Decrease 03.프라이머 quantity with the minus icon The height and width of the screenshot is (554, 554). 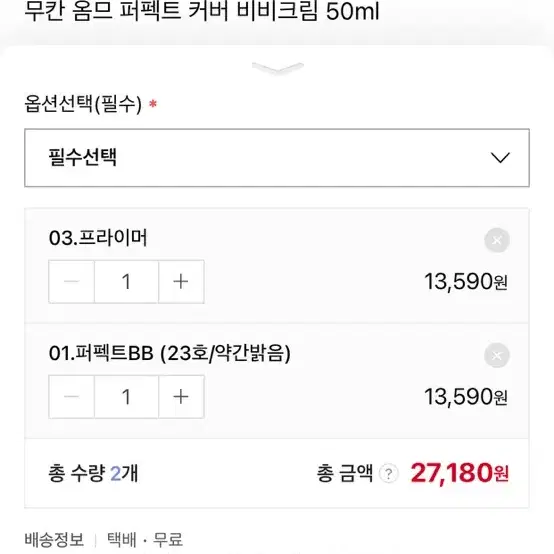pyautogui.click(x=71, y=282)
